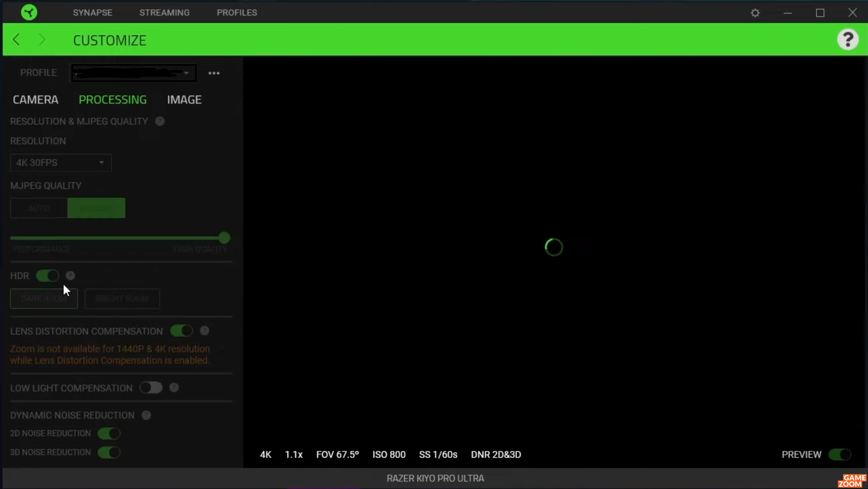Screen dimensions: 868x489
Task: Open the Synapse menu tab
Action: point(92,13)
